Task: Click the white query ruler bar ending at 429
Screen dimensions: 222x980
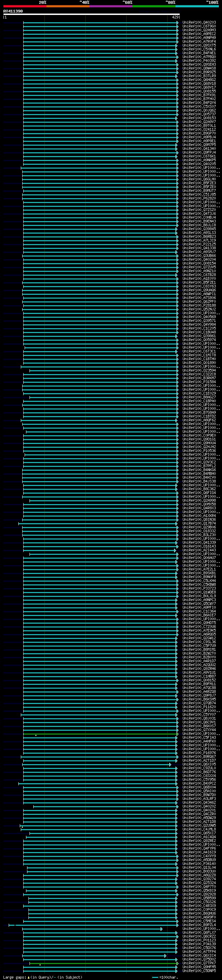Action: coord(91,14)
